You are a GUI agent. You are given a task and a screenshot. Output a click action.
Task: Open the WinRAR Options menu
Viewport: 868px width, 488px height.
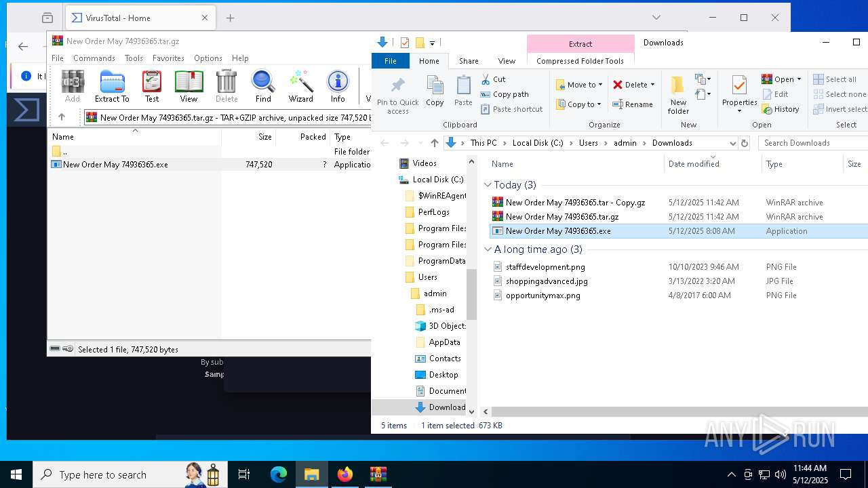click(208, 58)
